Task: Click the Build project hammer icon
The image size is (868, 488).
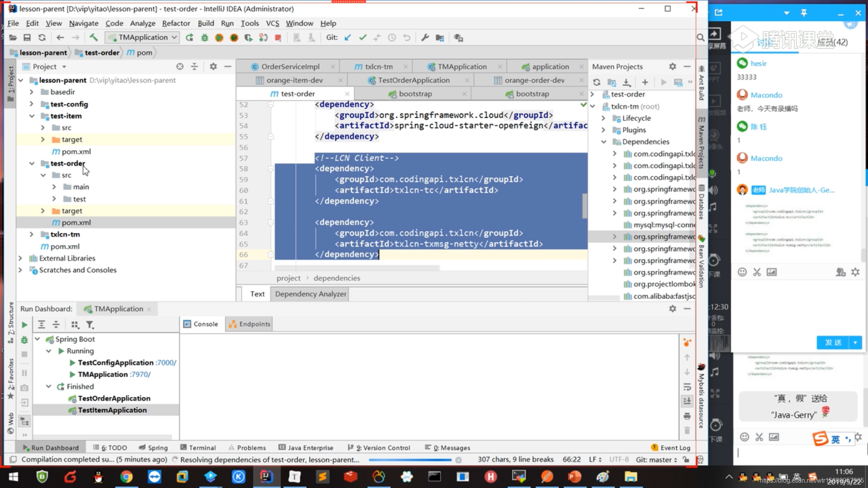Action: (x=94, y=38)
